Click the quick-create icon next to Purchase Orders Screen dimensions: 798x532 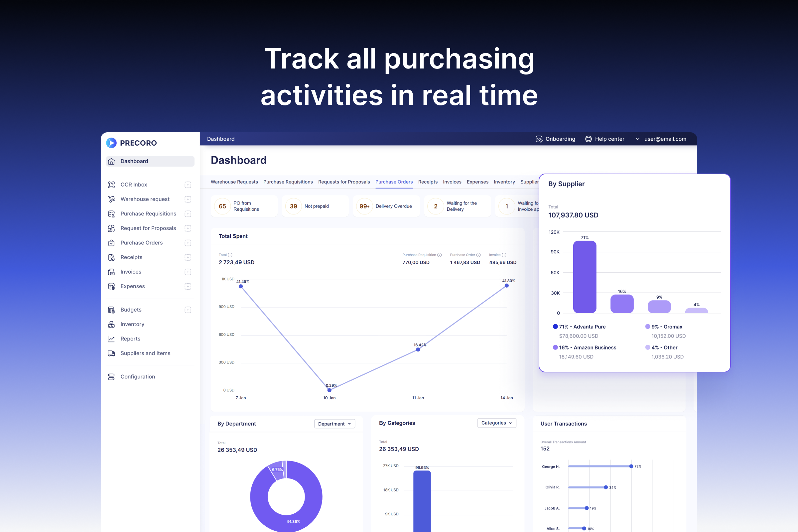tap(188, 243)
